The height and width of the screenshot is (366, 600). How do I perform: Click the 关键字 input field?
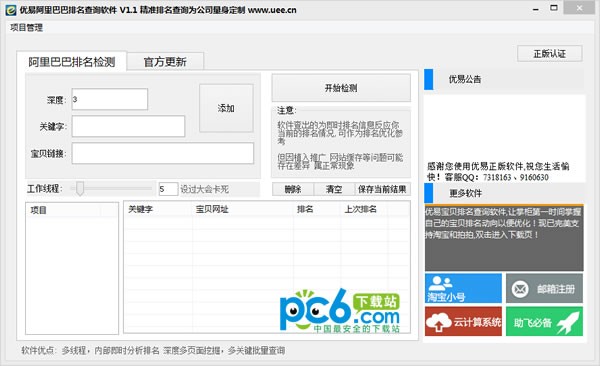point(128,126)
